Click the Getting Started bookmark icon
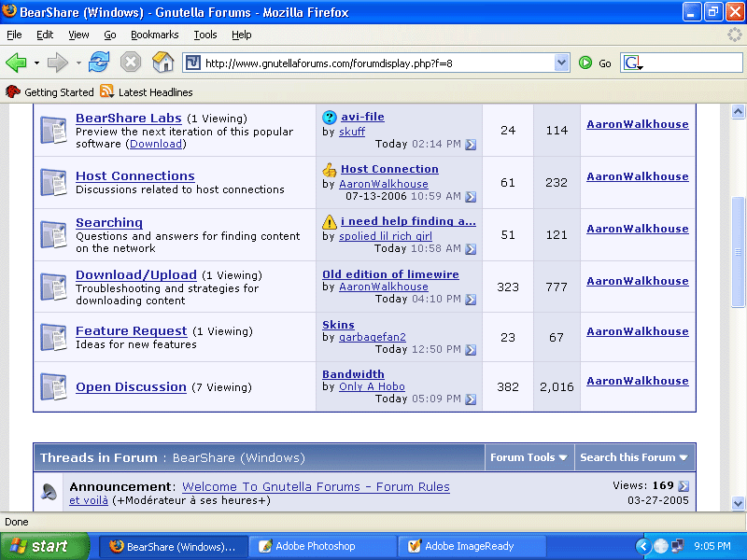Screen dimensions: 747x560 click(13, 91)
